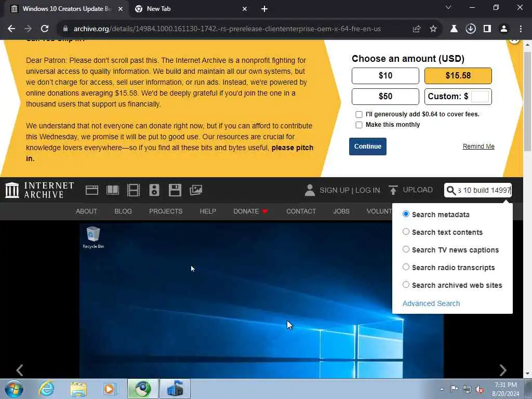Toggle Chrome side panel icon
This screenshot has width=532, height=399.
point(487,29)
